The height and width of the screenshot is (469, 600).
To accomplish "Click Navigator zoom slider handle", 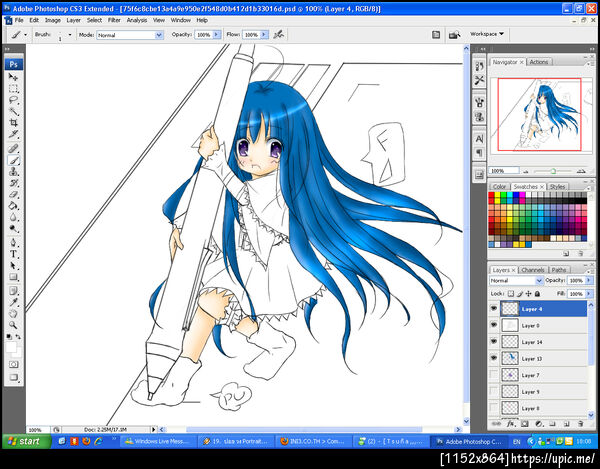I will (553, 171).
